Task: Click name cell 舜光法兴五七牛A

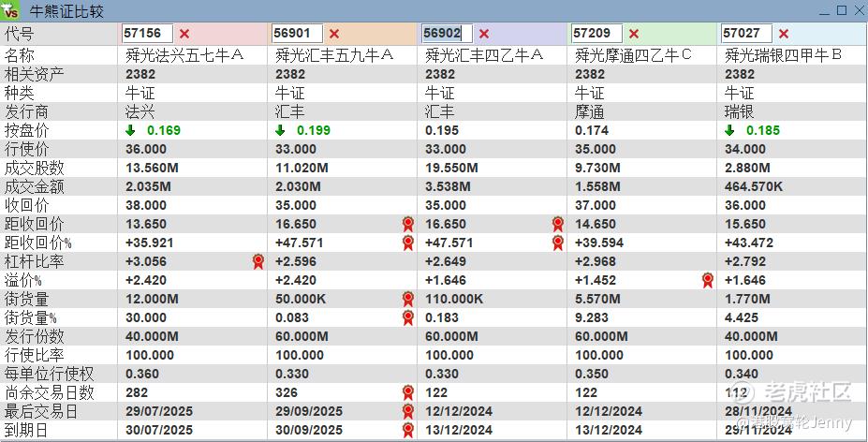Action: [x=184, y=55]
